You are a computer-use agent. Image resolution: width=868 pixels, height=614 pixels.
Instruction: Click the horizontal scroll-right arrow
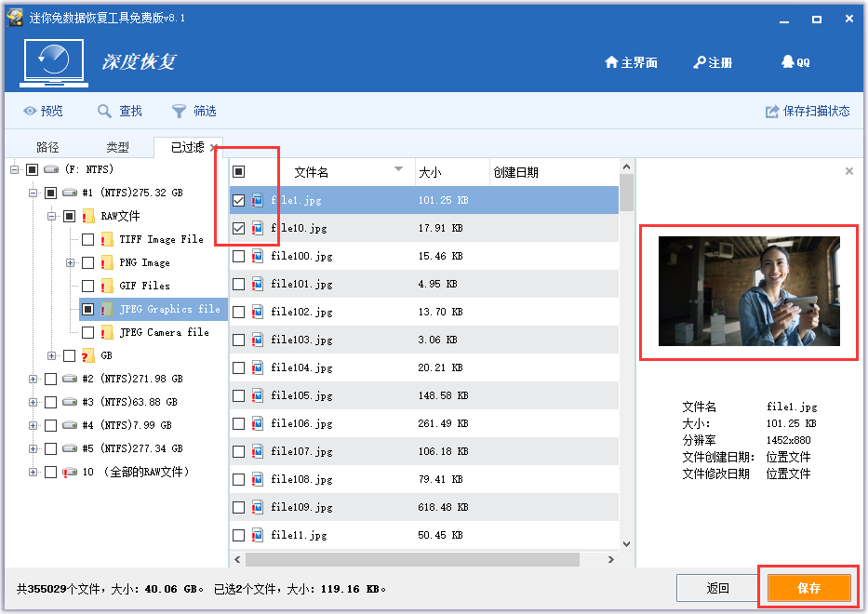tap(611, 560)
